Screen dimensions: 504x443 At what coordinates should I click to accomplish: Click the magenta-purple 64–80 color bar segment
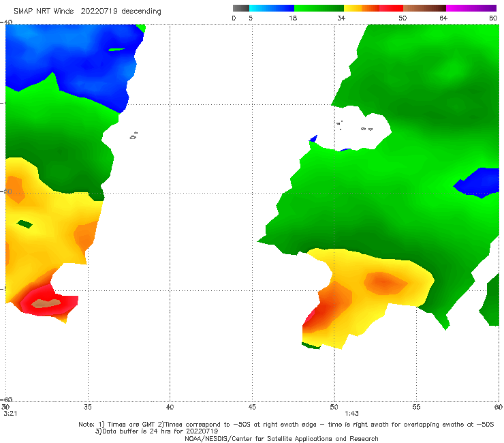coord(471,8)
